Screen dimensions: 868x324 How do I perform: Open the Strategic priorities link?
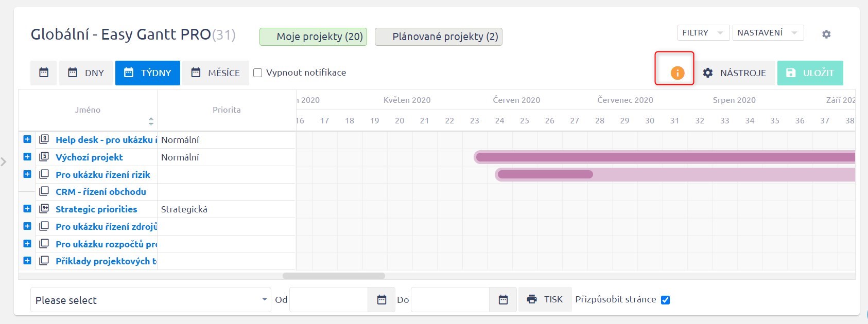96,209
